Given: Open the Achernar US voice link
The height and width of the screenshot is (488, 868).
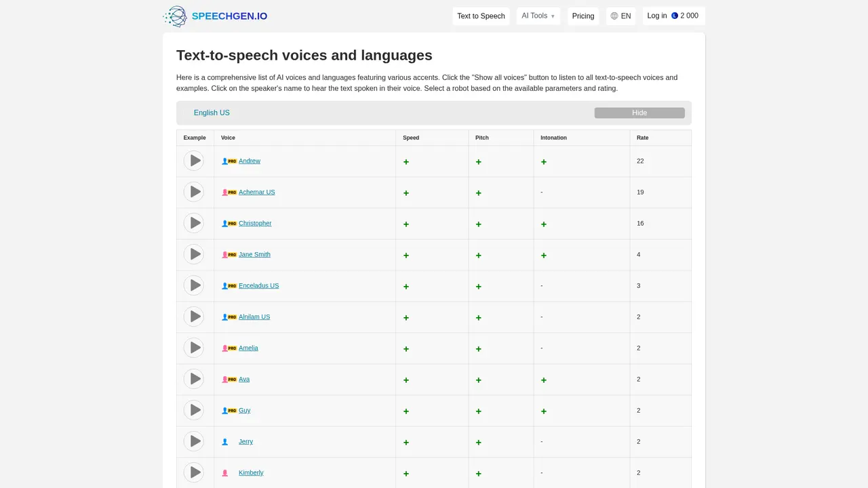Looking at the screenshot, I should tap(257, 192).
